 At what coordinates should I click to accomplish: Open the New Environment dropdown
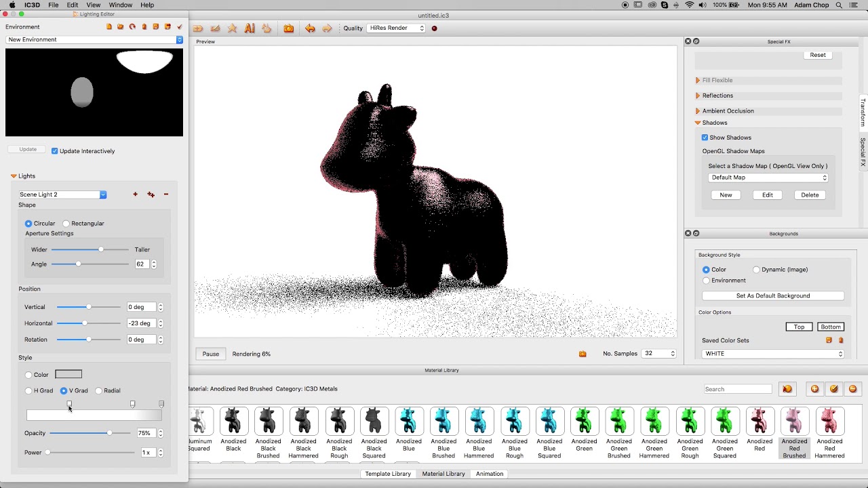(94, 39)
